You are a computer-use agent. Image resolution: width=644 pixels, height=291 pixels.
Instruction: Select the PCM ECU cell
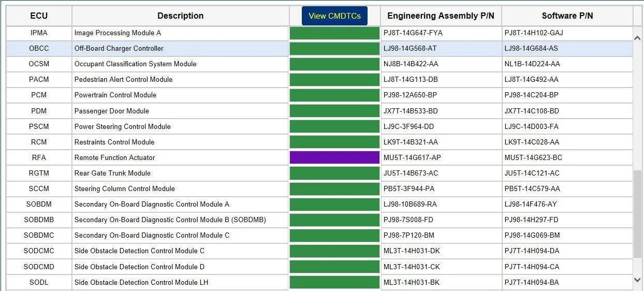pos(39,95)
